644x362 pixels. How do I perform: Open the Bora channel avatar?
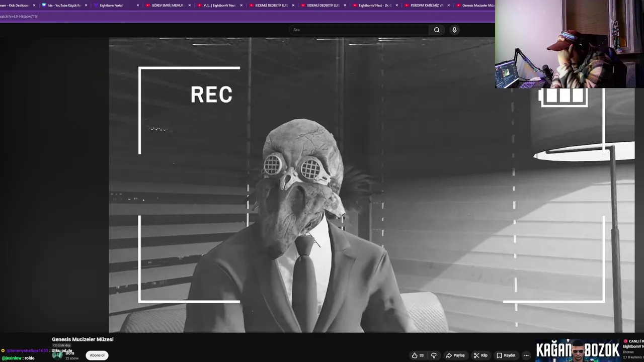57,355
